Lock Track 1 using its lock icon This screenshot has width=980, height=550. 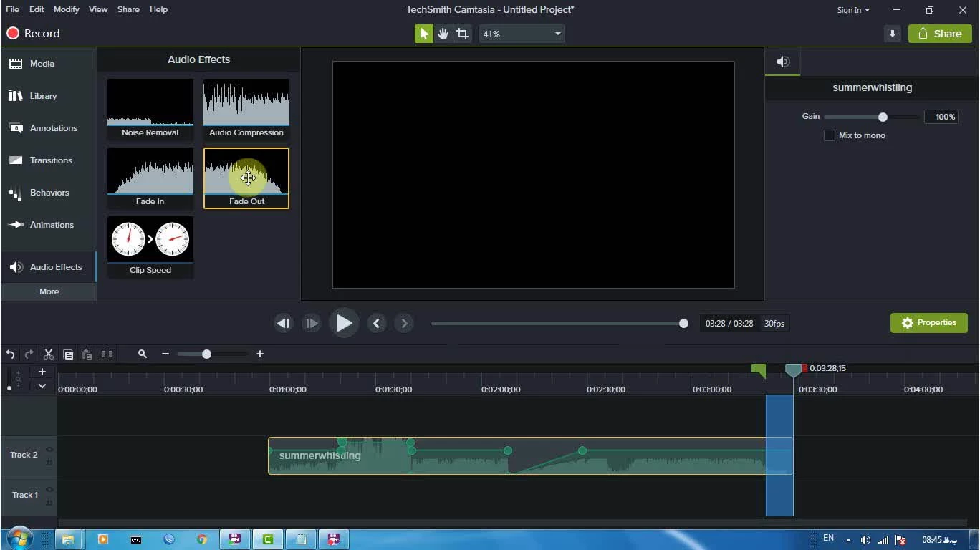49,503
